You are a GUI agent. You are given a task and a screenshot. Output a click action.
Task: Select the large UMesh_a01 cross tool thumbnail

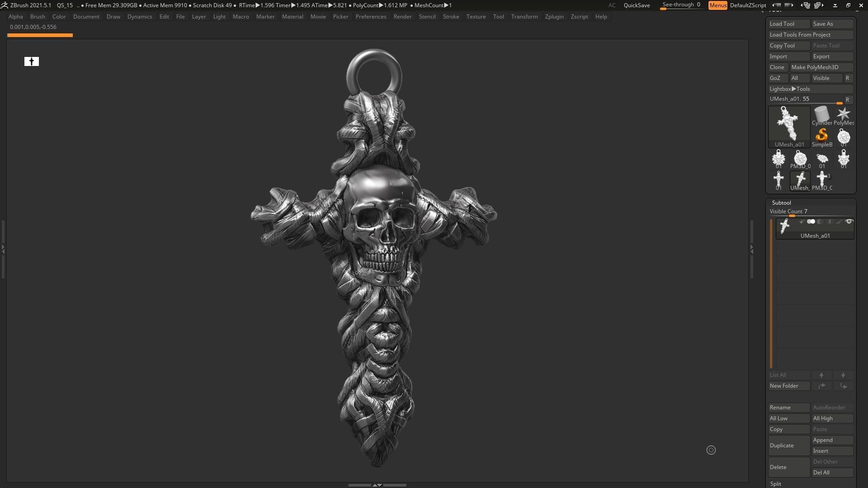tap(789, 127)
